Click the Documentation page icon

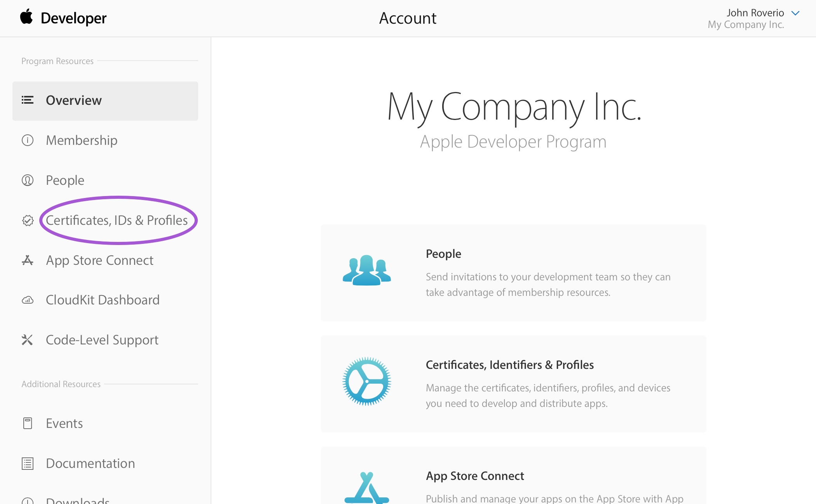click(x=28, y=463)
